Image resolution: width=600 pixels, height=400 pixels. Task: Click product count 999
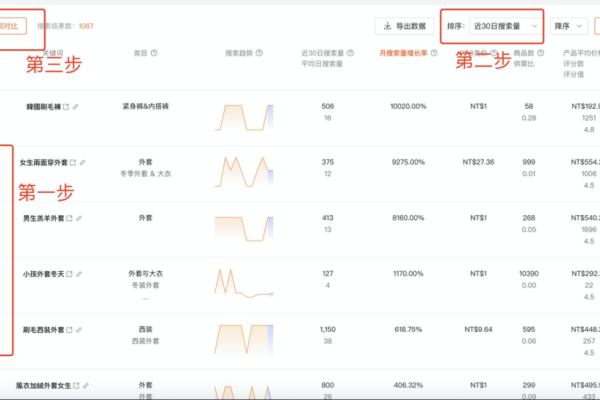tap(529, 162)
